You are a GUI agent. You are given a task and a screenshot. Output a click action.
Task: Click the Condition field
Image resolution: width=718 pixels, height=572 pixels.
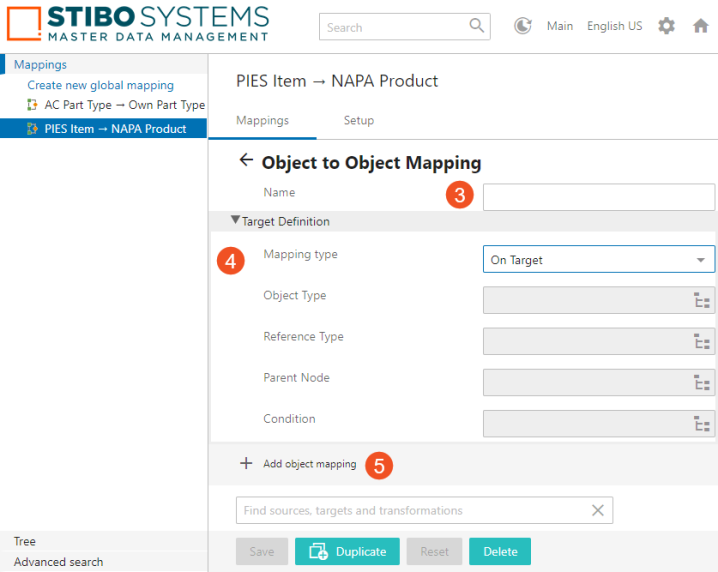tap(598, 424)
